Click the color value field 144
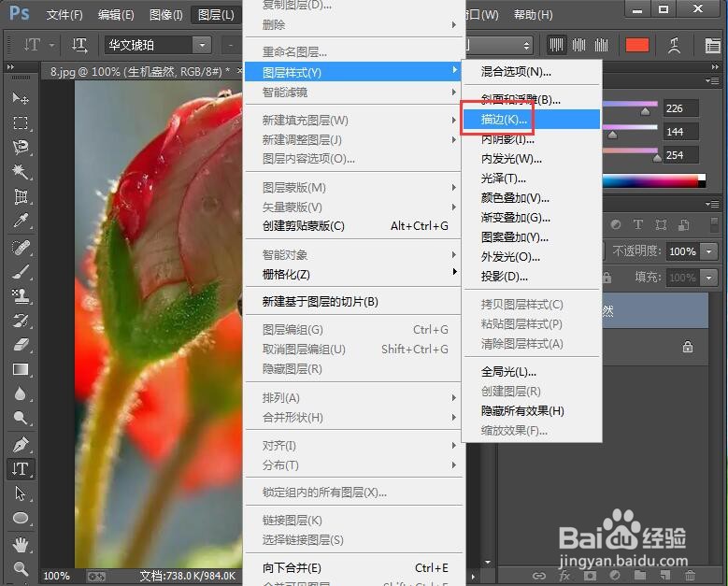The width and height of the screenshot is (728, 586). (x=680, y=132)
